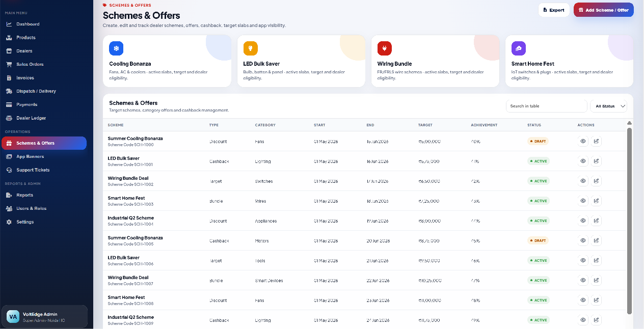Image resolution: width=644 pixels, height=329 pixels.
Task: View scheme SCH-1005 eye icon
Action: pyautogui.click(x=583, y=240)
